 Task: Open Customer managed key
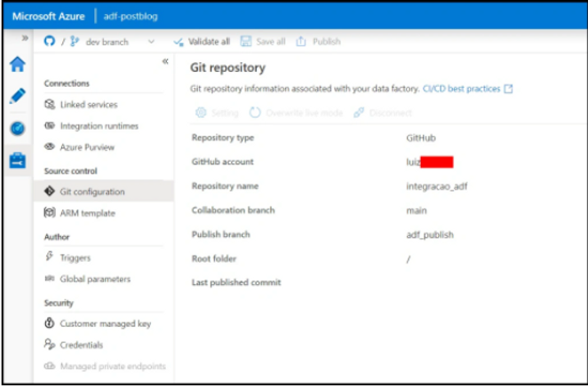pyautogui.click(x=106, y=324)
